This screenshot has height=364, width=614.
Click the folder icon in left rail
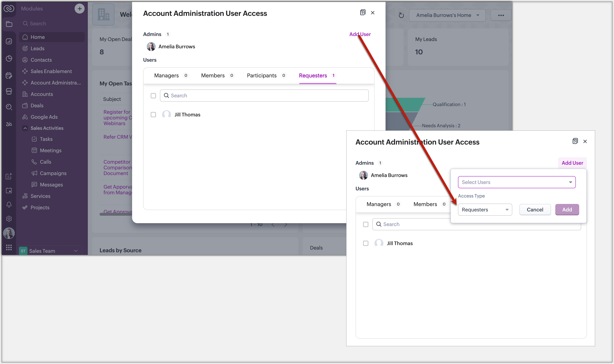(9, 24)
